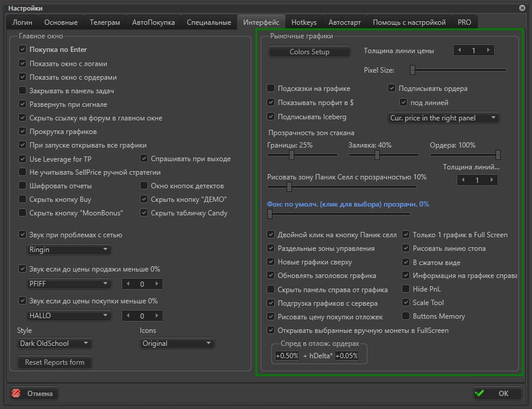This screenshot has height=409, width=532.
Task: Increase Толщина линий value with right arrow
Action: click(492, 180)
